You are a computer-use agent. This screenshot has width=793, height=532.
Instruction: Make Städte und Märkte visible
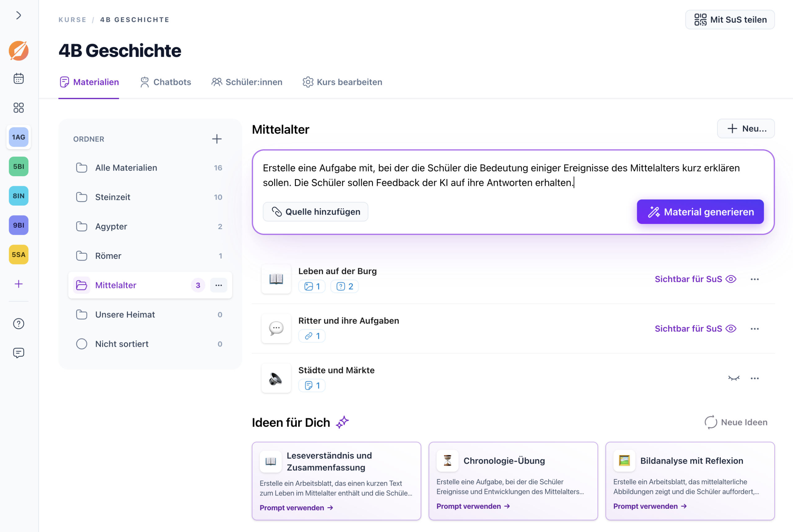pyautogui.click(x=733, y=378)
